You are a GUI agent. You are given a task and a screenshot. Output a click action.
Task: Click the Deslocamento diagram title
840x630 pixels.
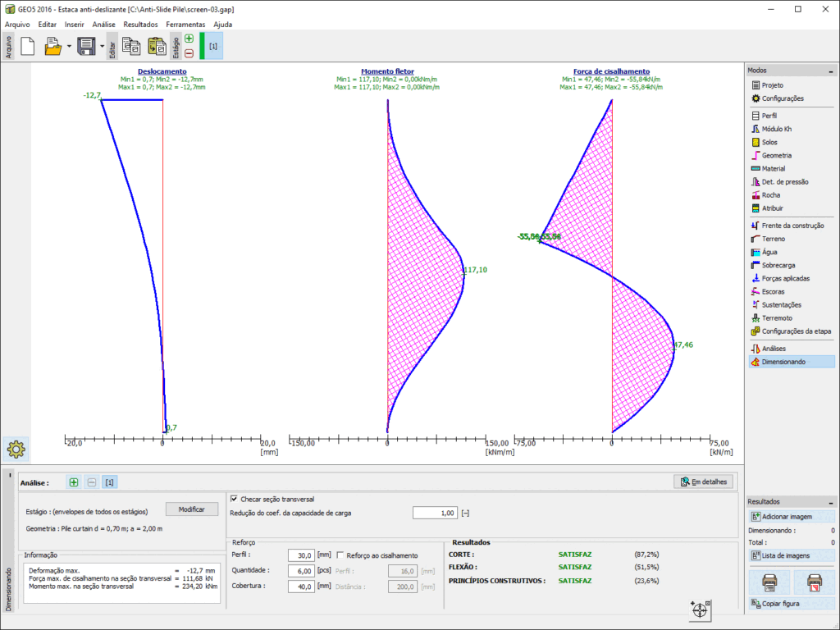point(162,71)
